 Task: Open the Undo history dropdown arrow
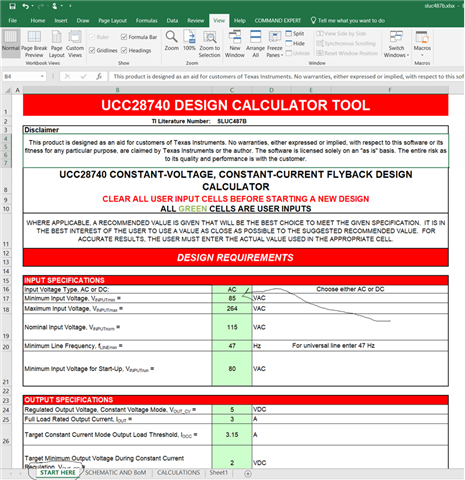tap(32, 6)
